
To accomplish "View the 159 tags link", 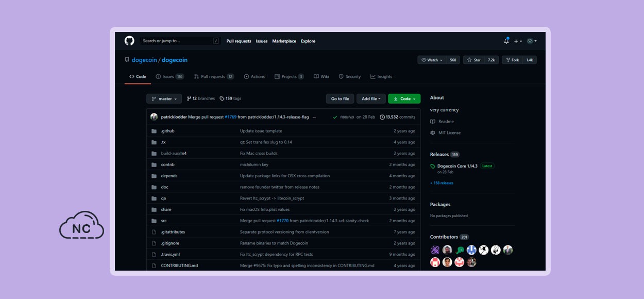I will 230,98.
